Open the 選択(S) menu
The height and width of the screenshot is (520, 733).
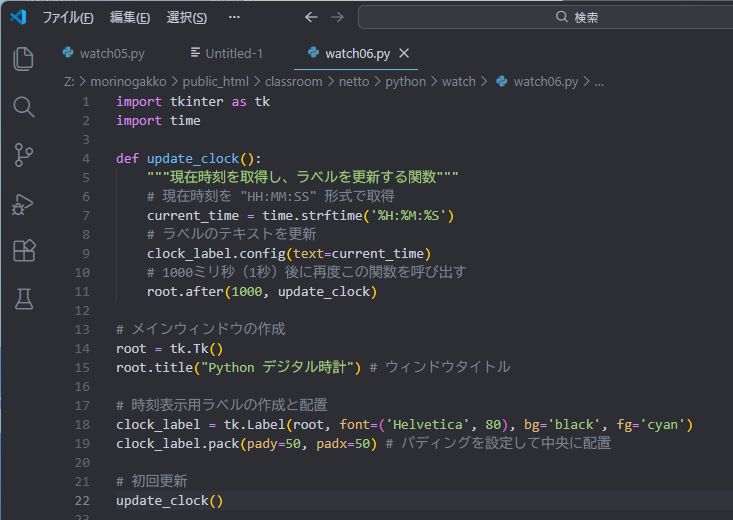(186, 18)
